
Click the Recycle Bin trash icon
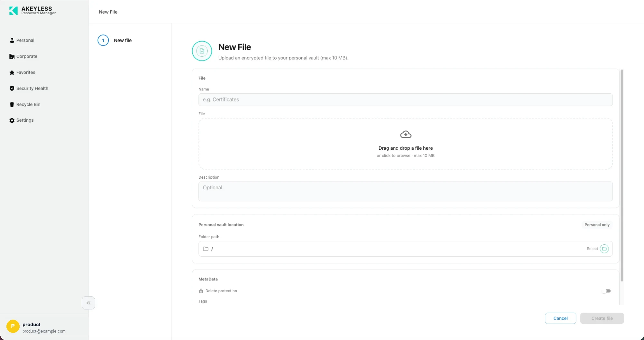pos(12,104)
